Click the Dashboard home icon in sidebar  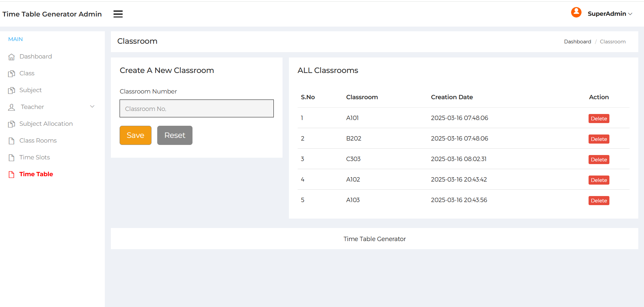coord(11,57)
